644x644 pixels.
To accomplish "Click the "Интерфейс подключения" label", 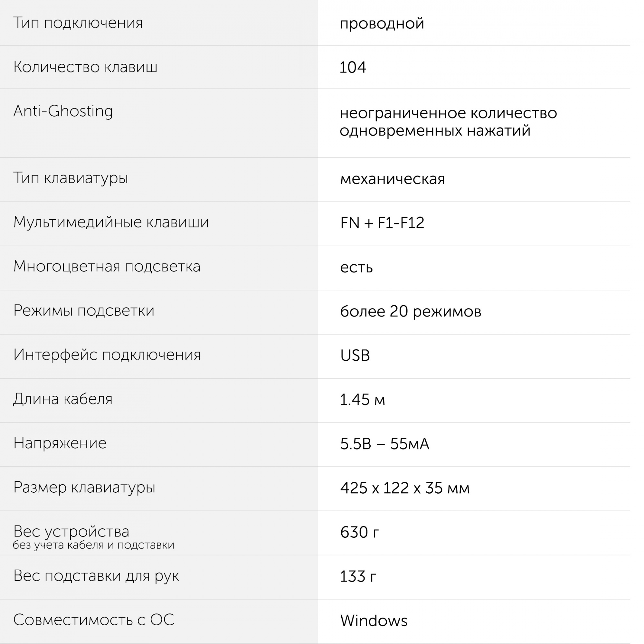I will click(107, 355).
